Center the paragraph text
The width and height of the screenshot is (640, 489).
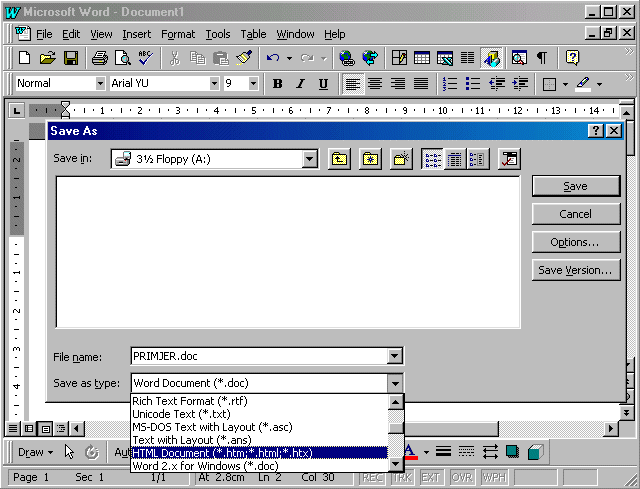[375, 84]
